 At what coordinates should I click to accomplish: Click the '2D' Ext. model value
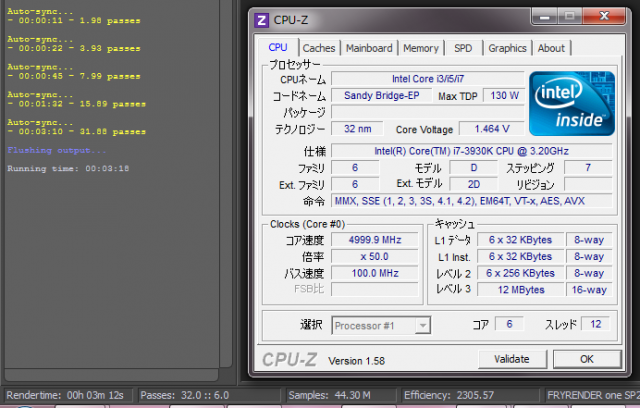(x=473, y=184)
